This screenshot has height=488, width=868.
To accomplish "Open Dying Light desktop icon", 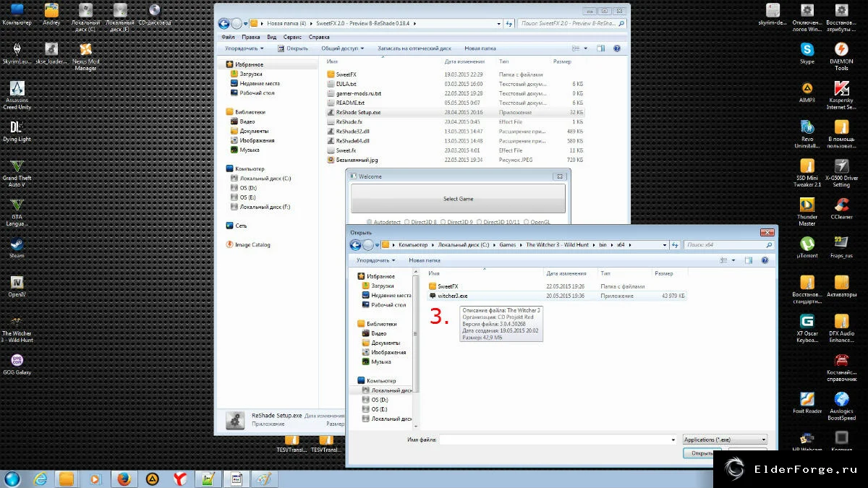I will (17, 131).
